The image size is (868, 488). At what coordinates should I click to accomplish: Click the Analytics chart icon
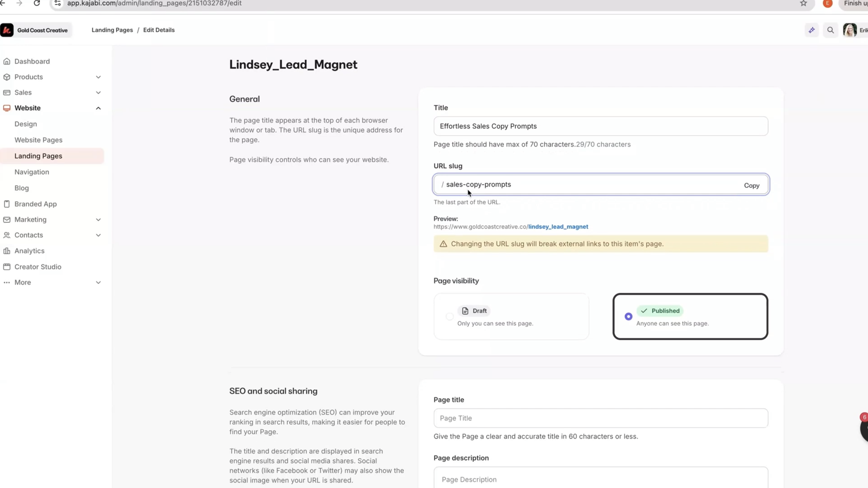(x=7, y=251)
